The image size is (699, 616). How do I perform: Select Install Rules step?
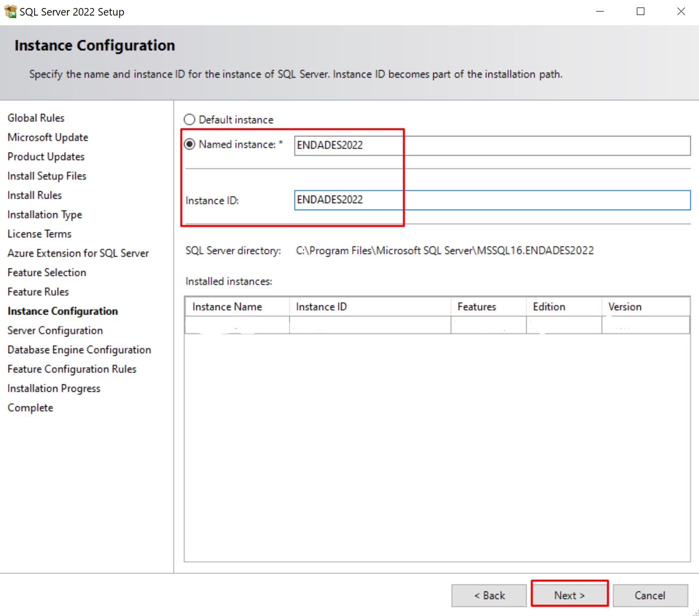point(35,195)
